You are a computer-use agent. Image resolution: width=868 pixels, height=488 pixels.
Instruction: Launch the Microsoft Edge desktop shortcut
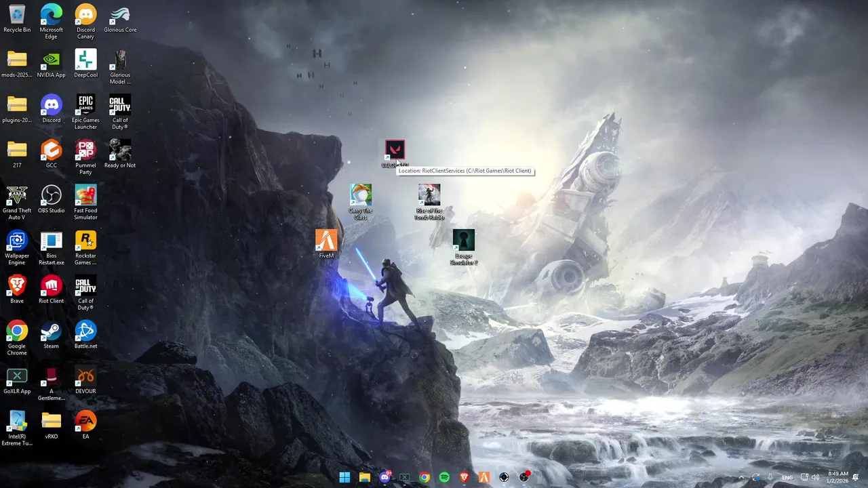52,22
